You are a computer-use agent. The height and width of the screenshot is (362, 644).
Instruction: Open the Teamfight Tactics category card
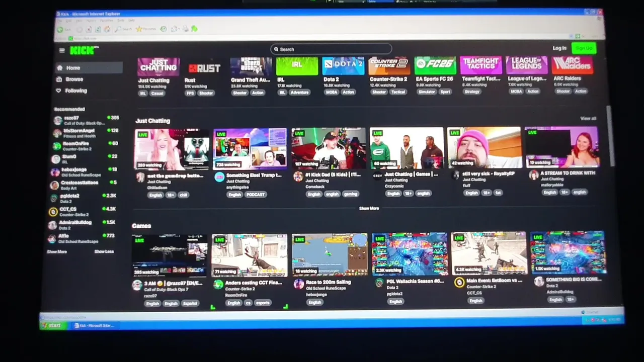[x=480, y=65]
